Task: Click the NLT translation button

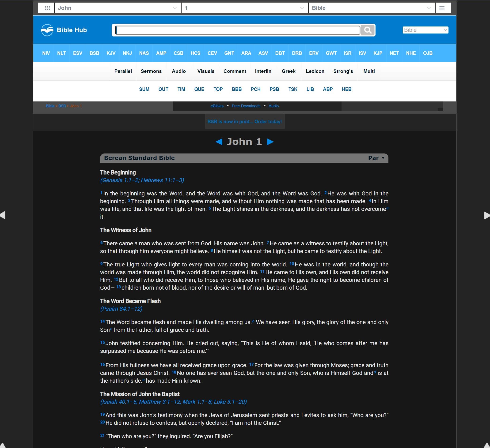Action: [x=61, y=53]
